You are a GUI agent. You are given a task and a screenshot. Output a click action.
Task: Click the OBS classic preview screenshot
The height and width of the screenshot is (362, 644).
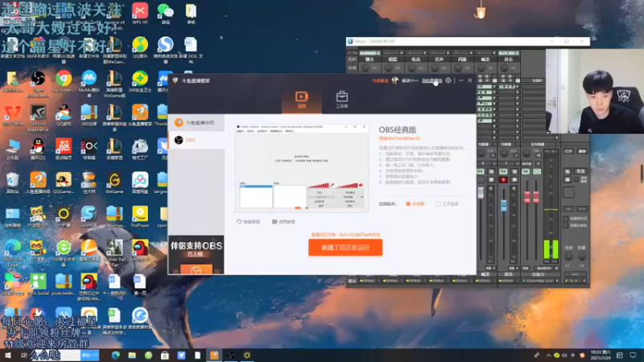coord(301,168)
